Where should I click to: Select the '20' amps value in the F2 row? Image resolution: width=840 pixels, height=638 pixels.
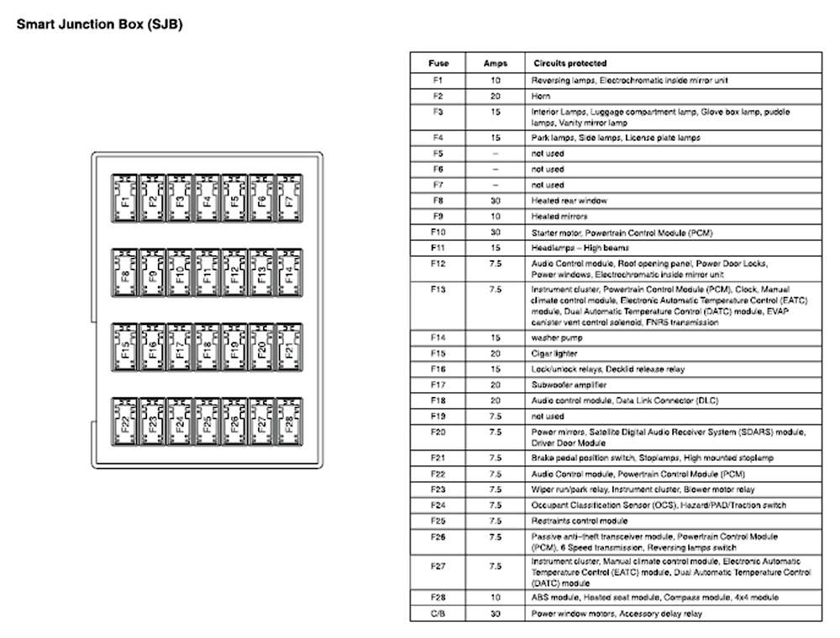pos(496,97)
